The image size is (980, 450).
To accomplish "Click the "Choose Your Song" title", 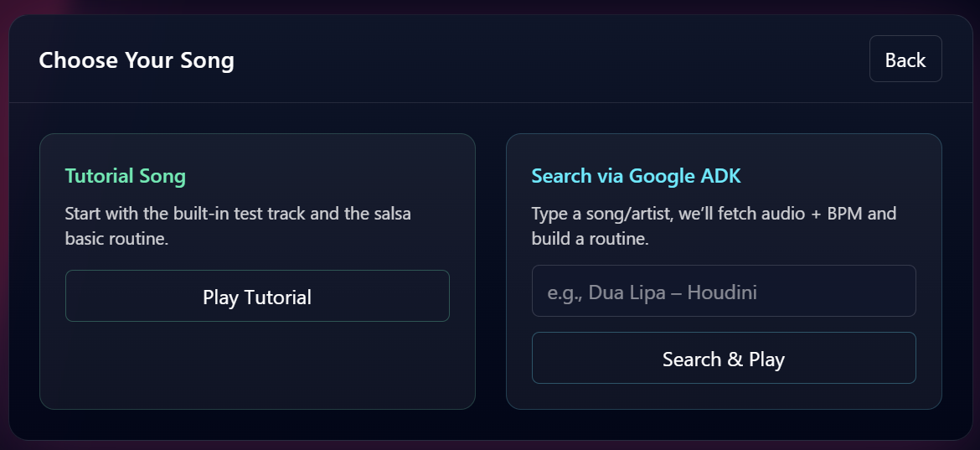I will [x=137, y=60].
